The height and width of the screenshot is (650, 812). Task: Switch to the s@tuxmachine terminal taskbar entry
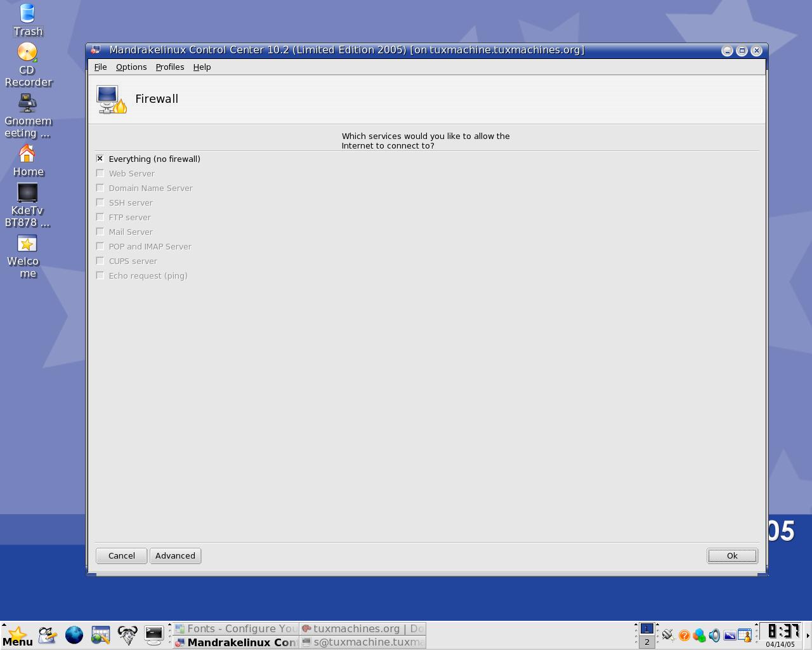(x=363, y=642)
